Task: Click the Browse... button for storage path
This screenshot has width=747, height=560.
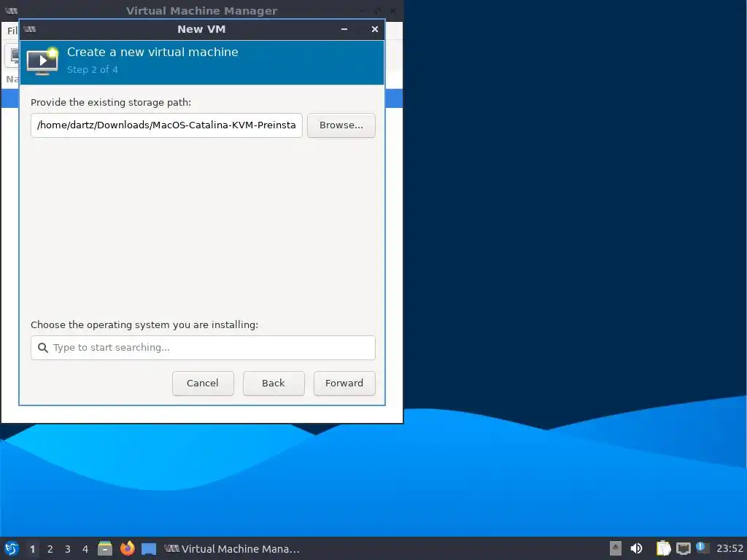Action: (x=341, y=125)
